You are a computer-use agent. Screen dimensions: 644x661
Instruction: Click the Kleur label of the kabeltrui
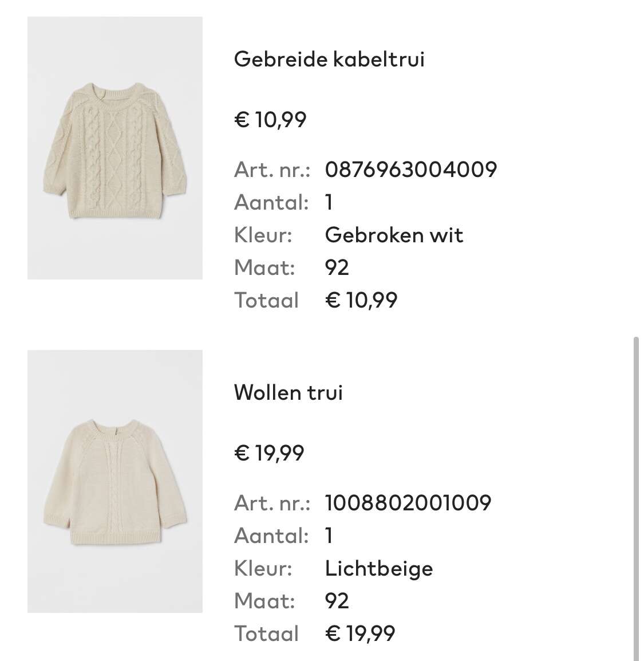click(x=263, y=235)
